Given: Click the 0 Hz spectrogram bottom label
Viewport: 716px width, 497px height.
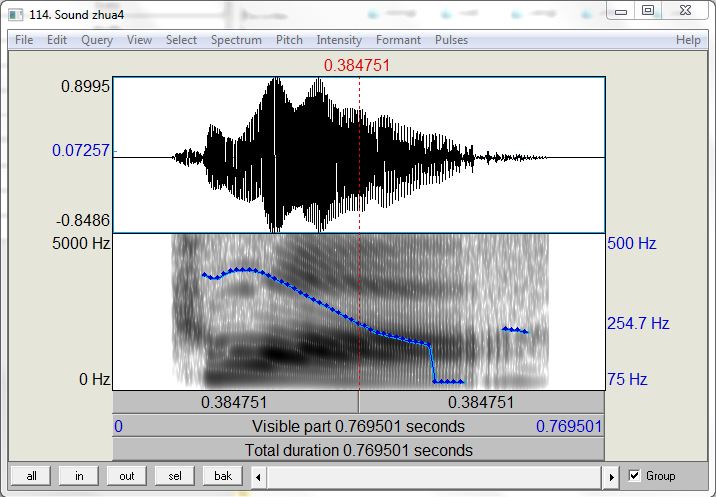Looking at the screenshot, I should (94, 379).
